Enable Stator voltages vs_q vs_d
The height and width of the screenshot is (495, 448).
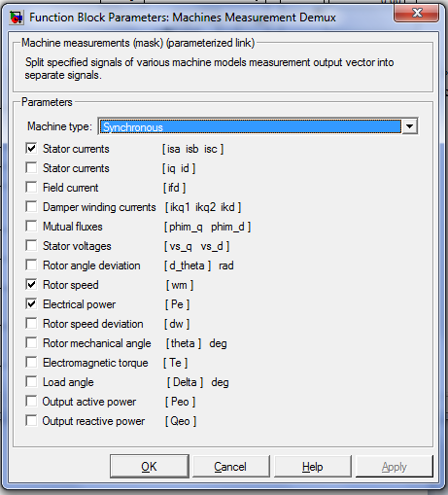(x=31, y=246)
